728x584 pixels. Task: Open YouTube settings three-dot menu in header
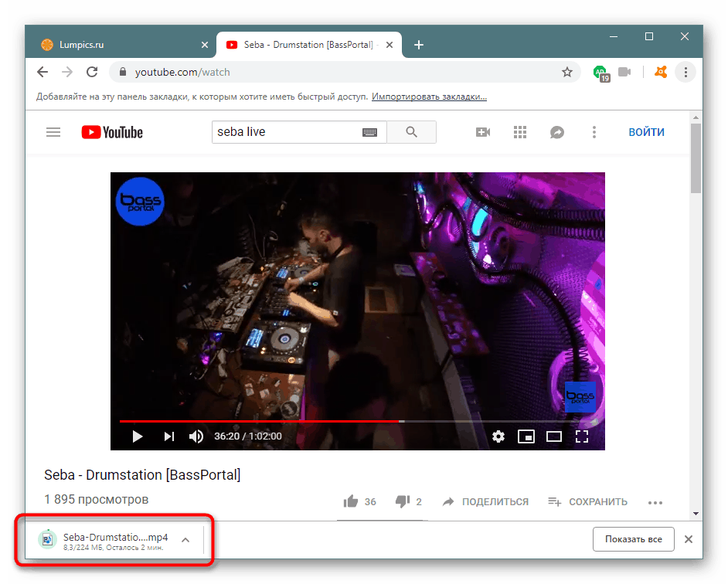click(594, 132)
